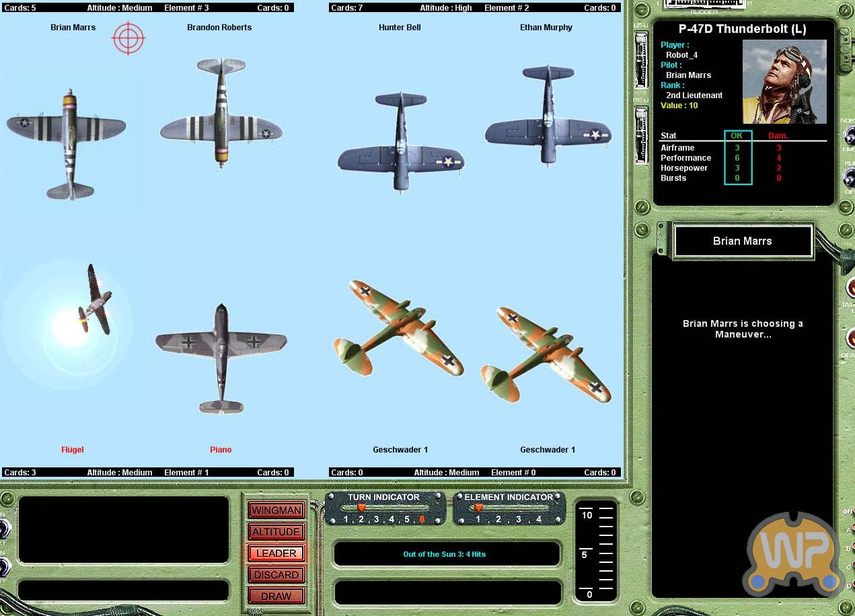Screen dimensions: 855x616
Task: Click the red crosshair target marker
Action: [x=128, y=38]
